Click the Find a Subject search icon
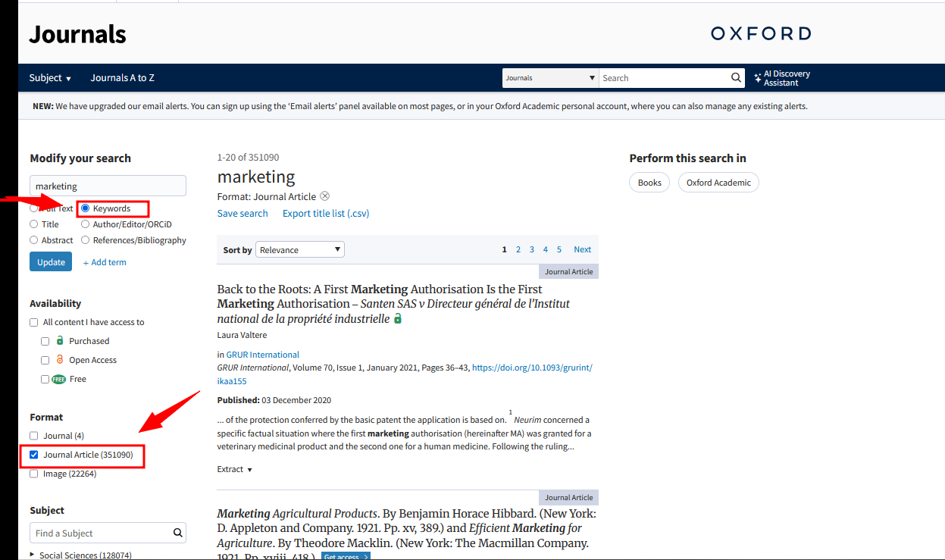Screen dimensions: 945x560 [x=178, y=533]
